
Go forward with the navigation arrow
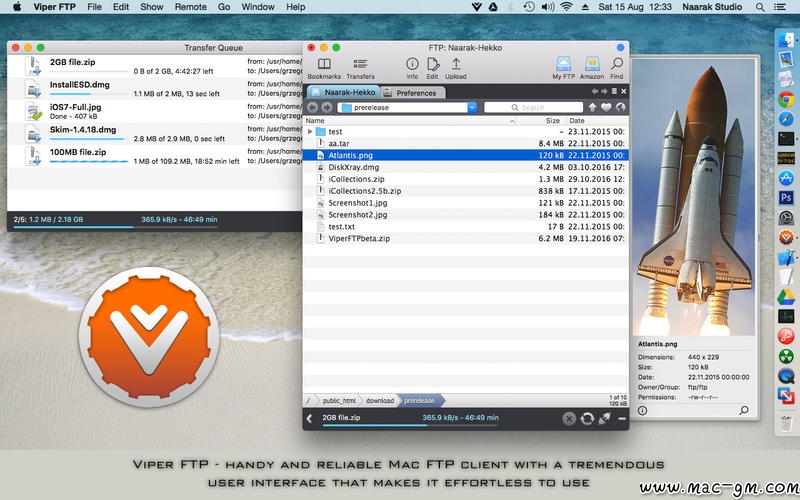(327, 107)
